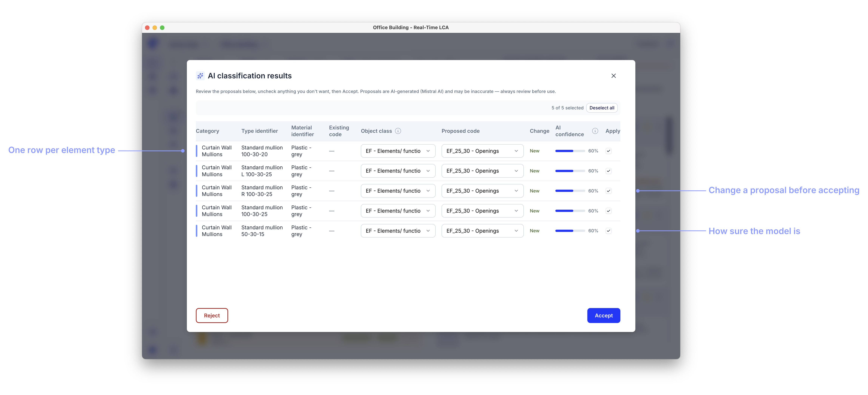The width and height of the screenshot is (868, 395).
Task: Click 'New' change label in mullion L row
Action: [x=534, y=171]
